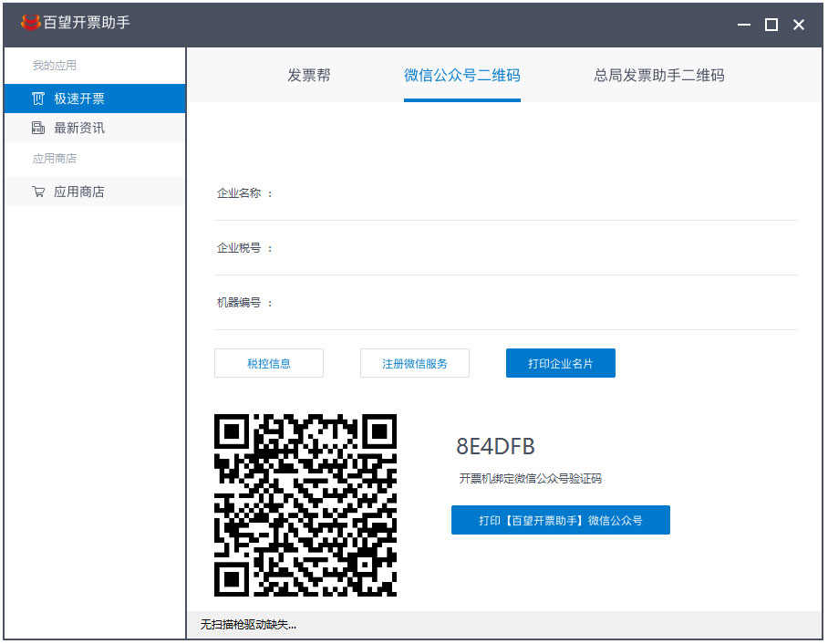
Task: Click the 注册微信服务 button
Action: (x=415, y=363)
